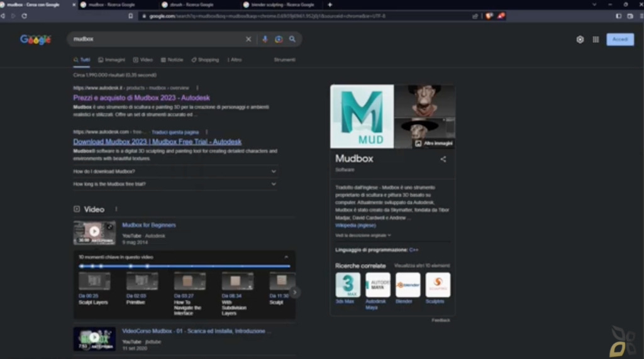
Task: Expand How do I download Mudbox question
Action: click(175, 171)
